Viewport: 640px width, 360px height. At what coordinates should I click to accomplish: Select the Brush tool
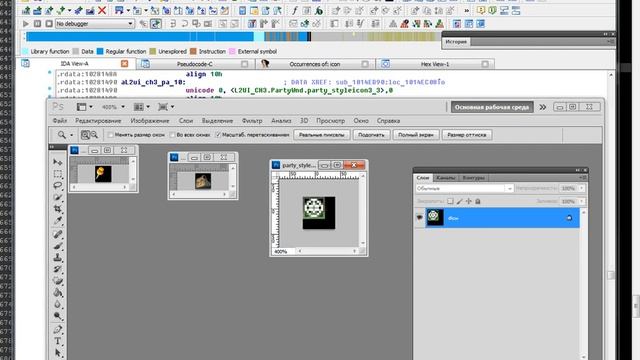[58, 246]
